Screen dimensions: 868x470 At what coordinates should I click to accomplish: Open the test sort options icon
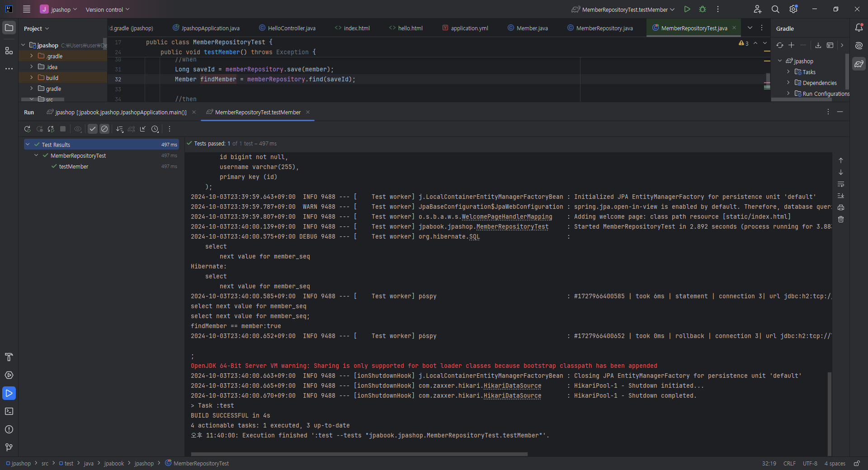pos(120,129)
